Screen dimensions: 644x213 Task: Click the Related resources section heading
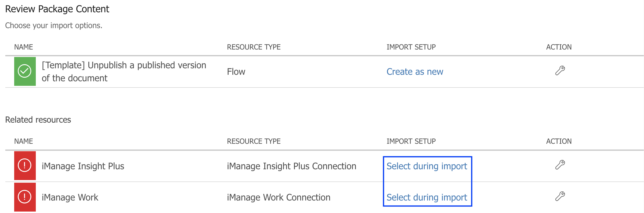(x=38, y=120)
